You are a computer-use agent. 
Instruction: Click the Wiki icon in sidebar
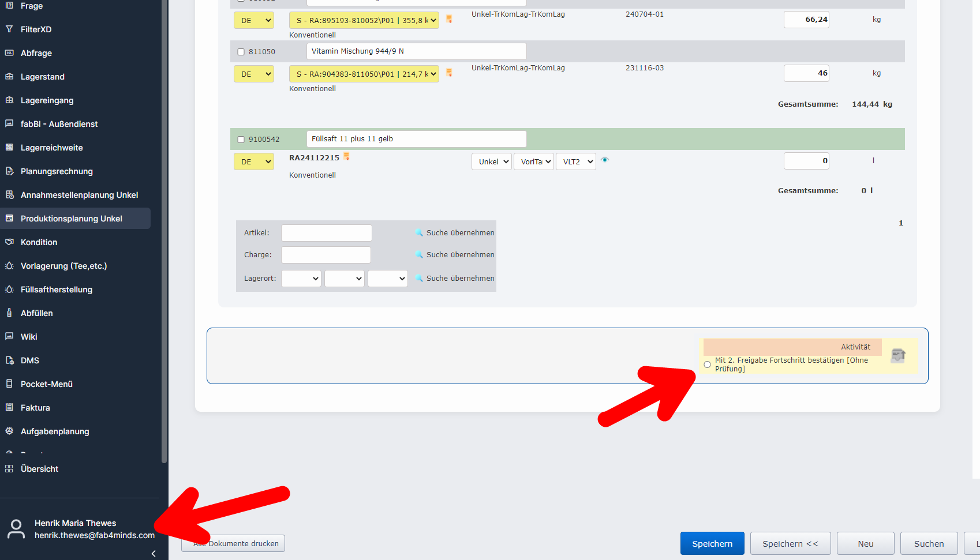tap(9, 336)
